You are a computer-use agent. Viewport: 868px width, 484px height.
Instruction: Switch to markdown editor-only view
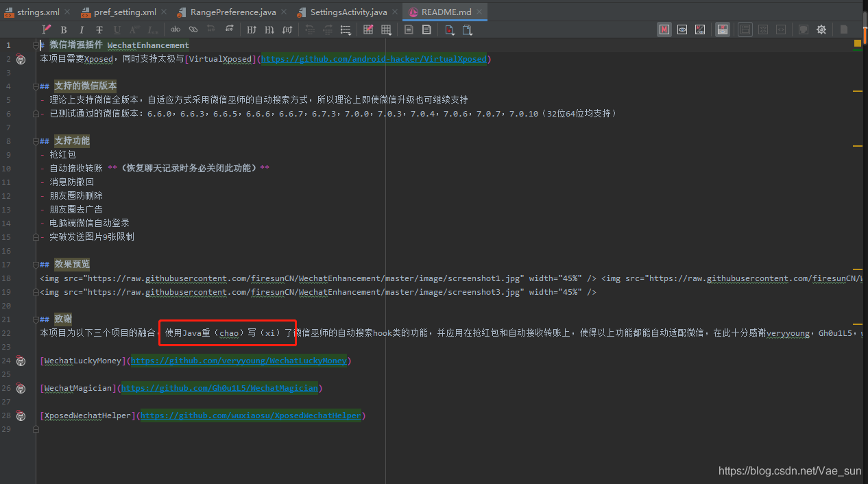point(664,29)
